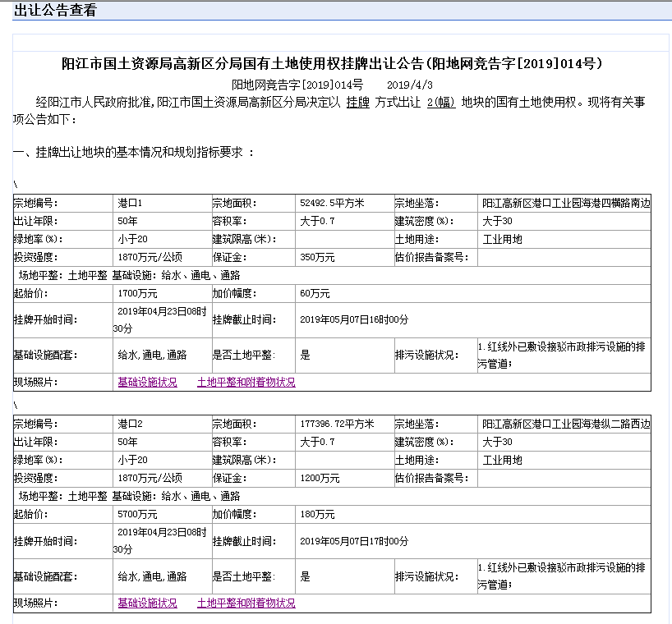Click the underlined 2(幅) text
Image resolution: width=672 pixels, height=624 pixels.
[441, 103]
